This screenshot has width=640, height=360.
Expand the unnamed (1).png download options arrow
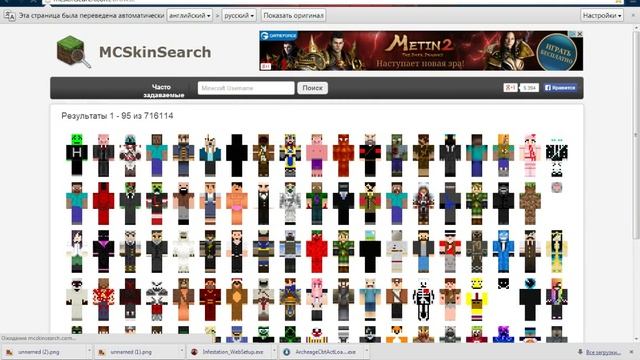point(182,351)
